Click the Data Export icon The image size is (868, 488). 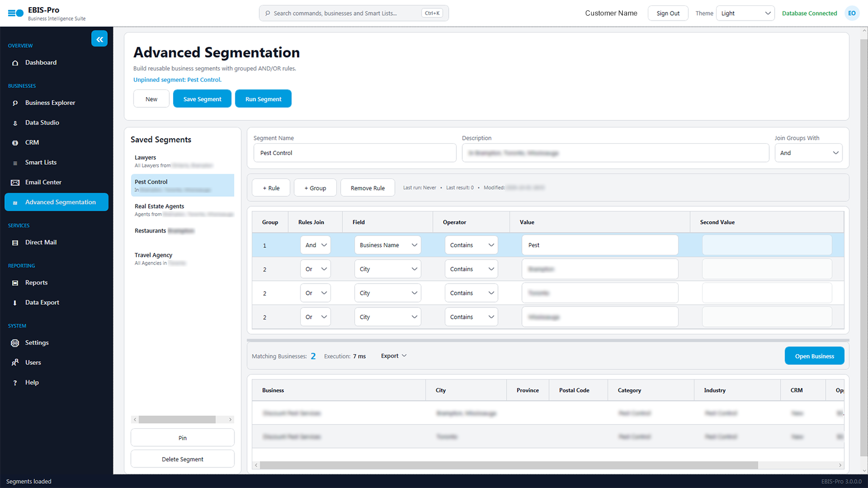15,303
